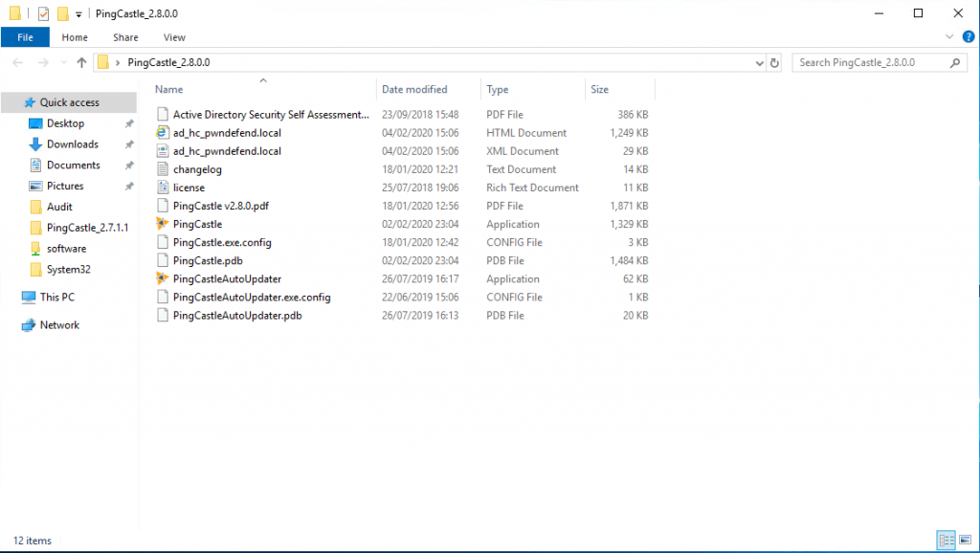Image resolution: width=980 pixels, height=553 pixels.
Task: Click the Back navigation button
Action: coord(17,60)
